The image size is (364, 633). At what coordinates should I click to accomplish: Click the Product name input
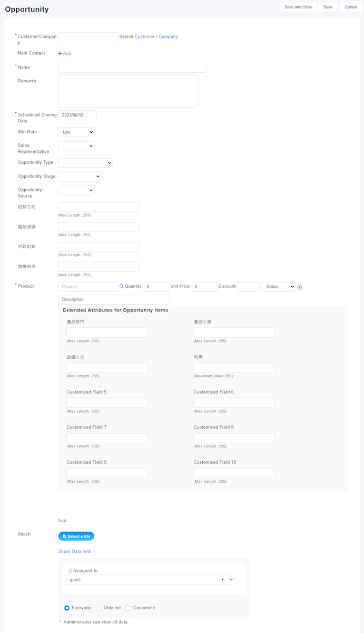[x=88, y=287]
